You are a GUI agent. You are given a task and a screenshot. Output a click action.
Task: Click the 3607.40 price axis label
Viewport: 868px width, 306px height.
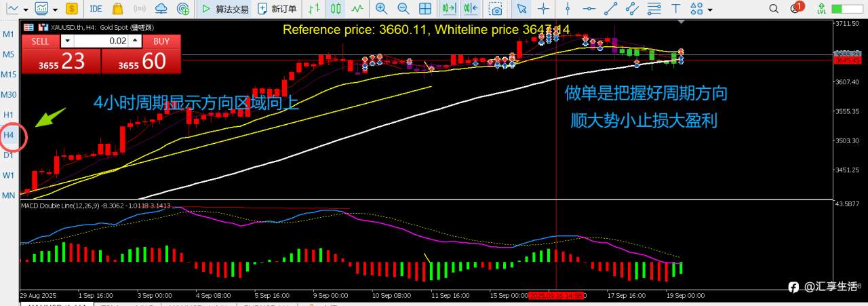(x=847, y=82)
